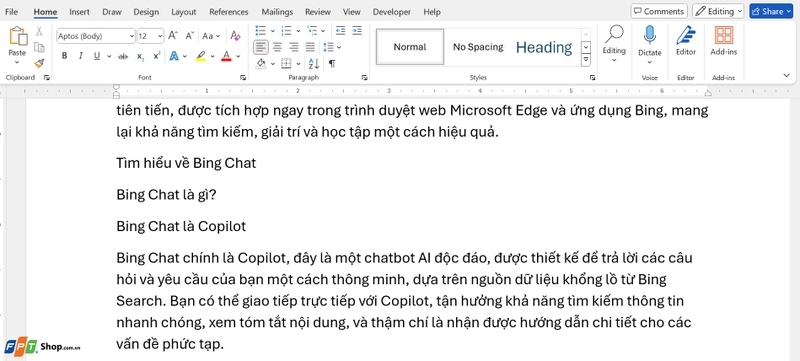Apply numbered list icon
This screenshot has height=361, width=800.
pos(287,31)
